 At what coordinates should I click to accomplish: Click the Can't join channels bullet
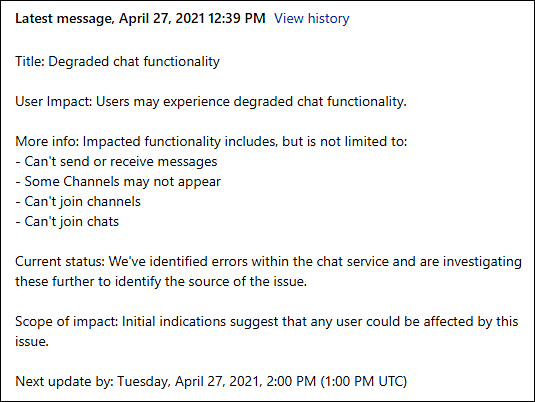click(x=78, y=202)
